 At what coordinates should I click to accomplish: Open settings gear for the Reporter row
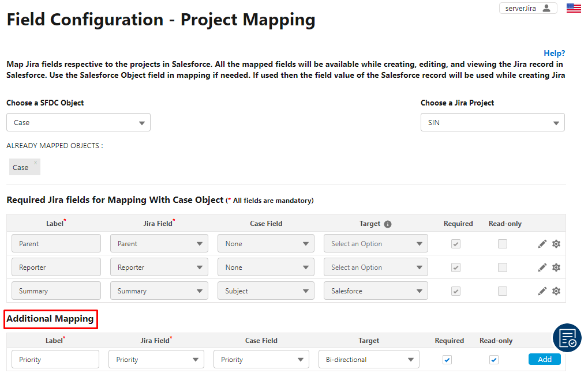pyautogui.click(x=556, y=267)
